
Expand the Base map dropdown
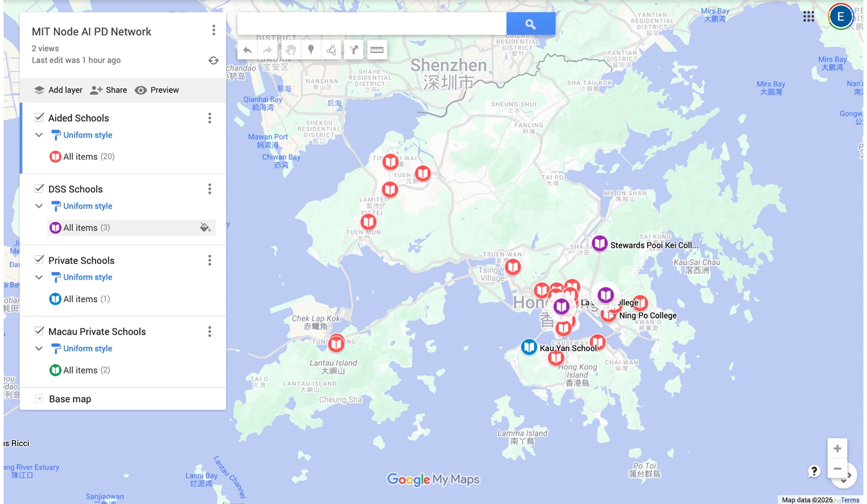pos(39,399)
